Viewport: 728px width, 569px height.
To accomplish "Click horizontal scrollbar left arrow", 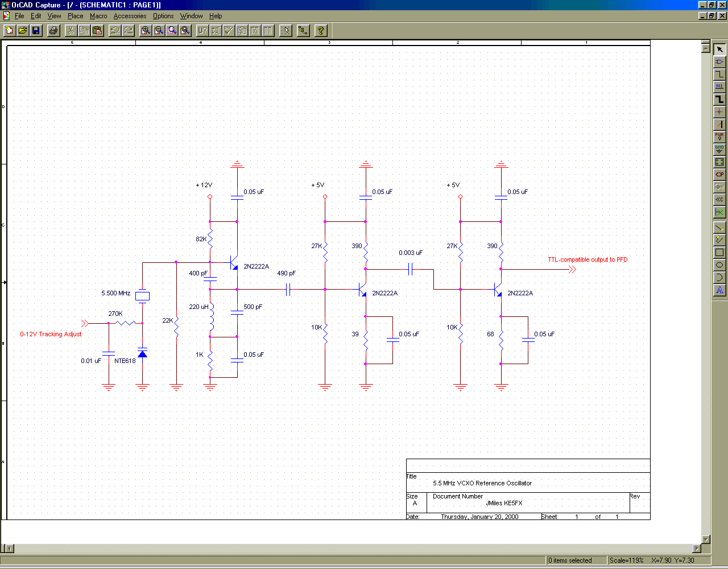I will 9,549.
